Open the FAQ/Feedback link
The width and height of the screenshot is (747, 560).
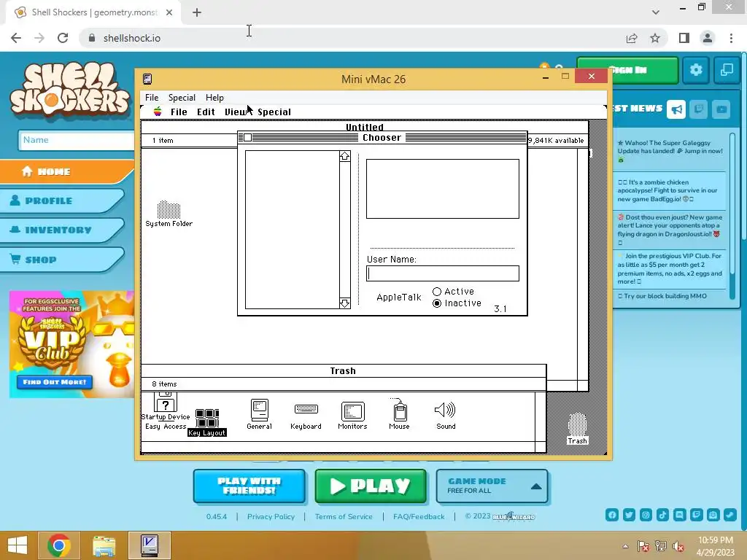coord(419,517)
